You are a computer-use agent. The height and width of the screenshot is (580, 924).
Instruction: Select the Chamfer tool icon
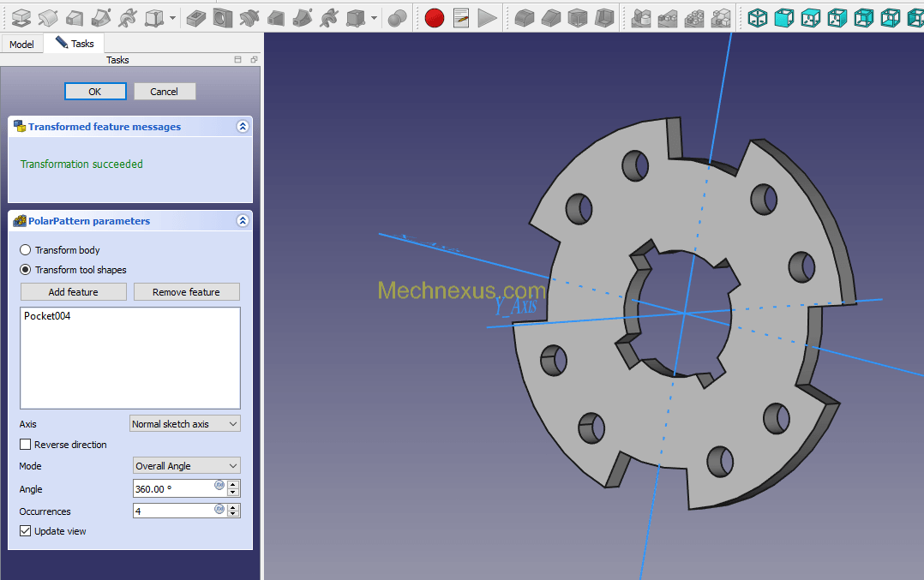click(551, 17)
